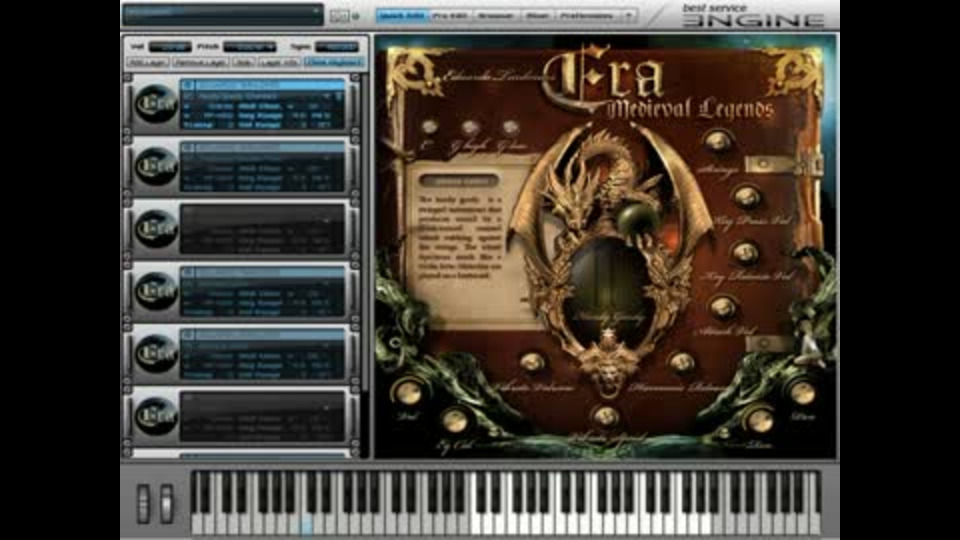This screenshot has height=540, width=960.
Task: Click the modulation wheel next to the pitch wheel
Action: click(166, 503)
